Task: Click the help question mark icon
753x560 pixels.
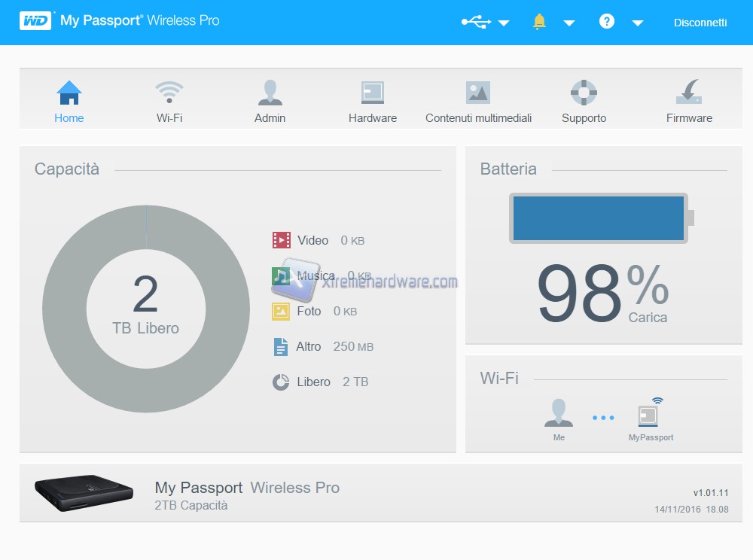Action: pyautogui.click(x=607, y=22)
